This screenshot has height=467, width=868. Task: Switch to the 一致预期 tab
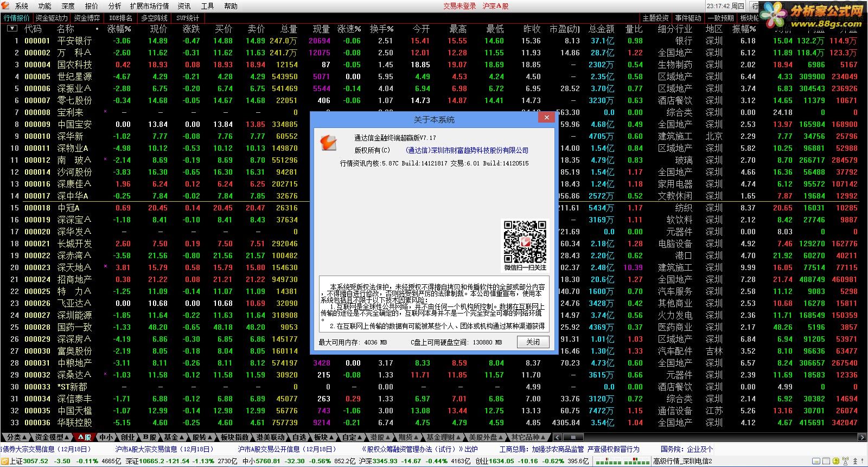720,18
